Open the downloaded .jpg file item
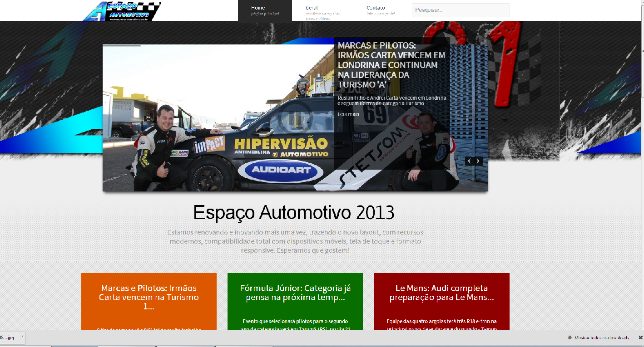Screen dimensions: 644x347 click(9, 337)
